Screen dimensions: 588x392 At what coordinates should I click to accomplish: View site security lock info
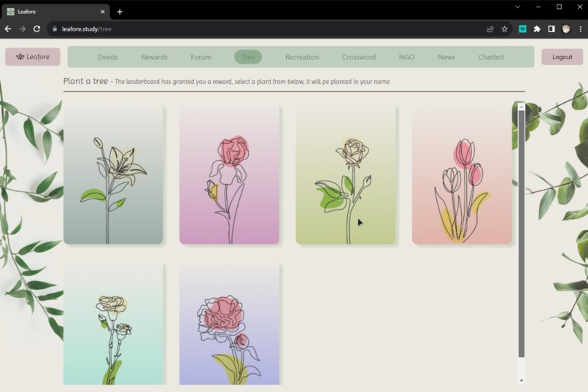pyautogui.click(x=55, y=29)
